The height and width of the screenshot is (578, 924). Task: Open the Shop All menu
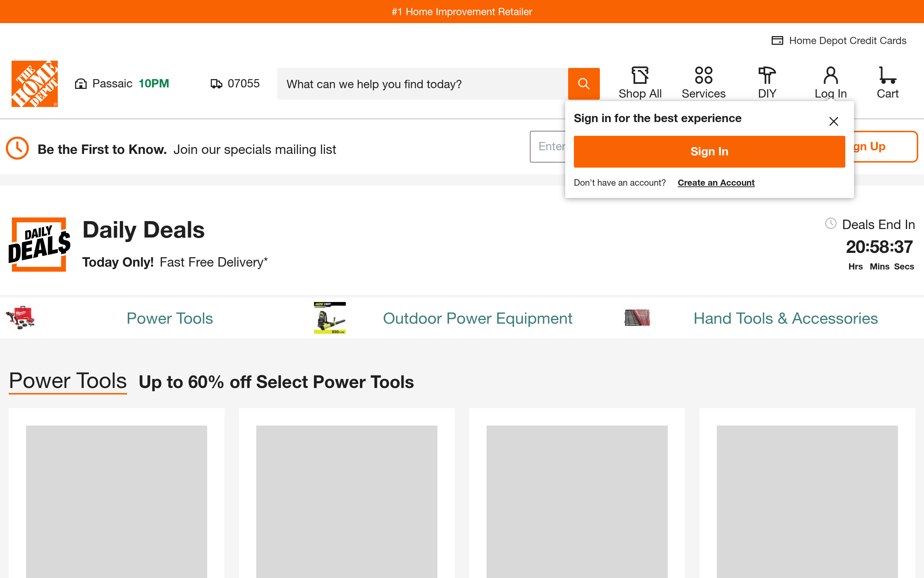tap(640, 83)
